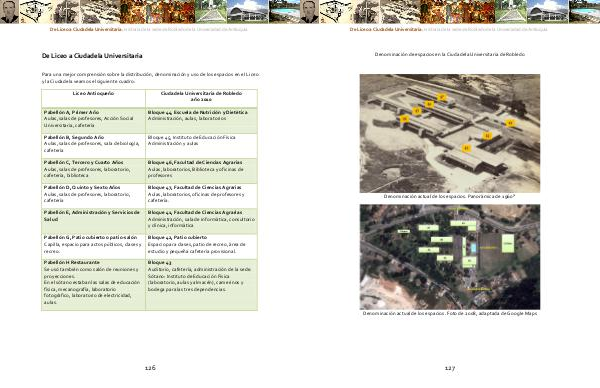Open the sepia aerial campus photograph
Viewport: 600px width, 388px height.
point(450,133)
